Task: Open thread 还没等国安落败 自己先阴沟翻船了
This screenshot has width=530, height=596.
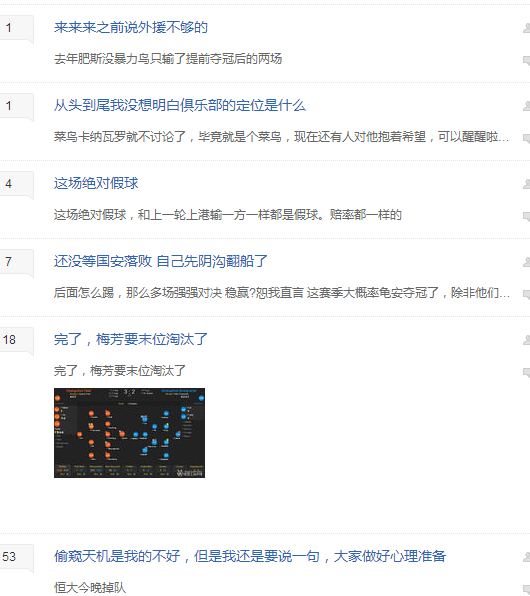Action: (x=160, y=261)
